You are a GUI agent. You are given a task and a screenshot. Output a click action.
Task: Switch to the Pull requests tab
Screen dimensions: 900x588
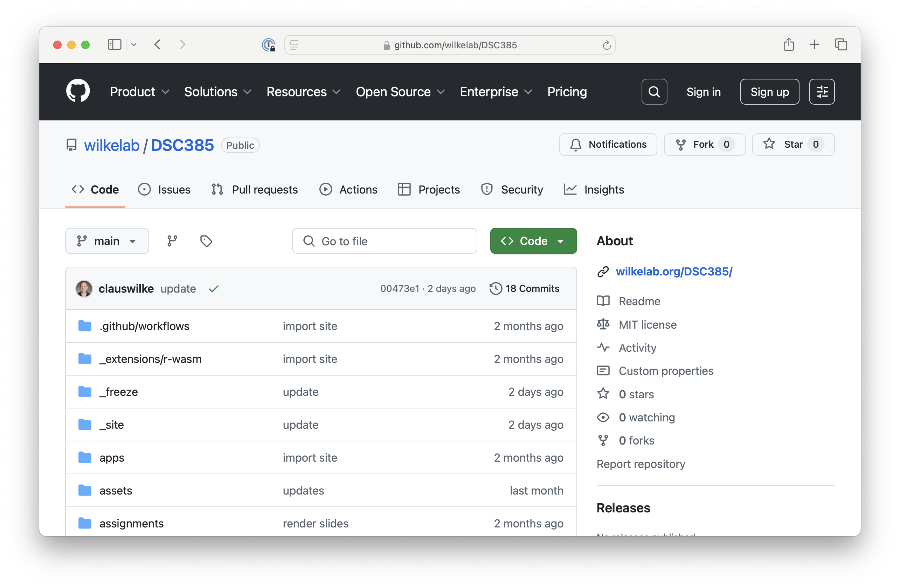[255, 189]
